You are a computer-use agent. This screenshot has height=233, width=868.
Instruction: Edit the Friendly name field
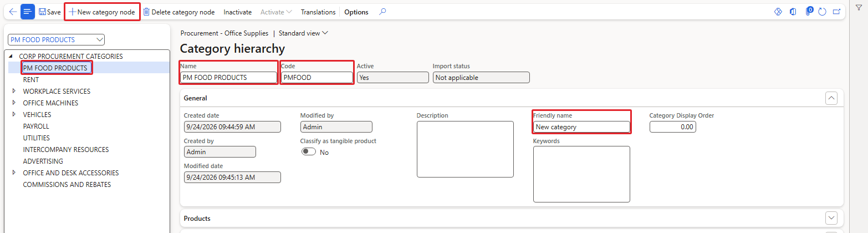point(581,127)
